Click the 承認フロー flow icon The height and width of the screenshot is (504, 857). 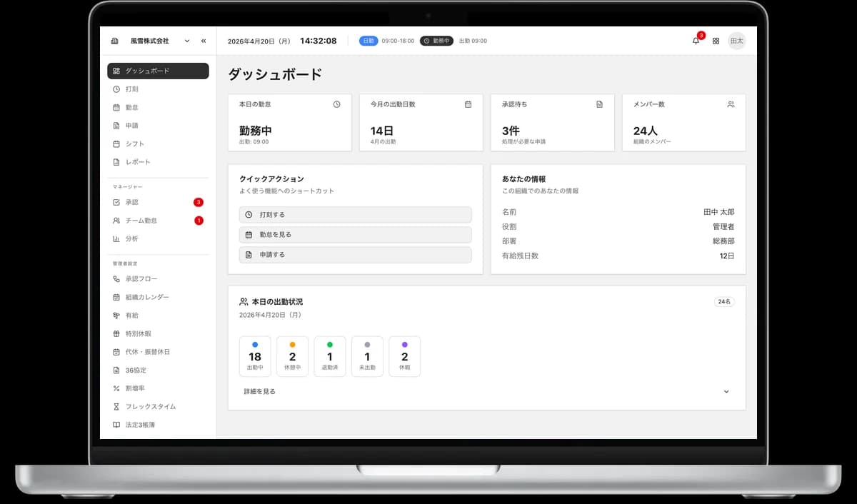pos(116,279)
